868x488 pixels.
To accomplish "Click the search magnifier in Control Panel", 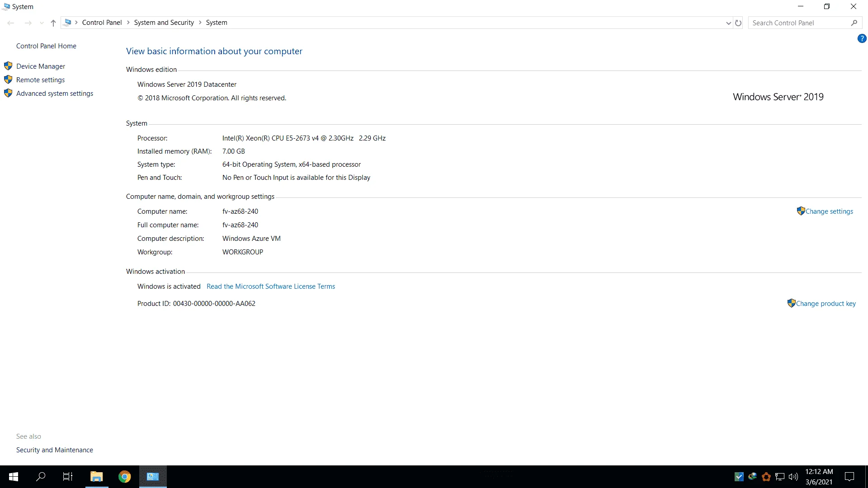I will coord(854,23).
